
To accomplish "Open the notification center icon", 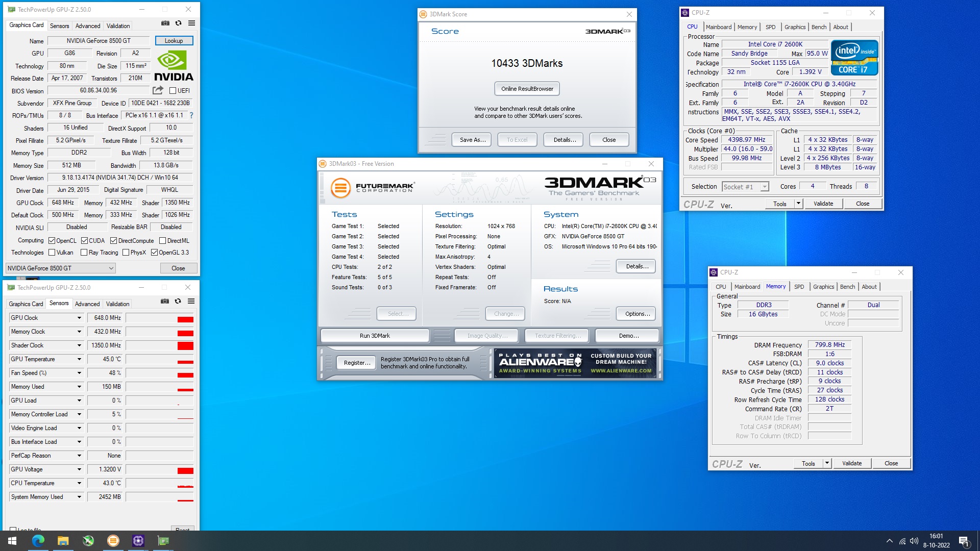I will 964,541.
